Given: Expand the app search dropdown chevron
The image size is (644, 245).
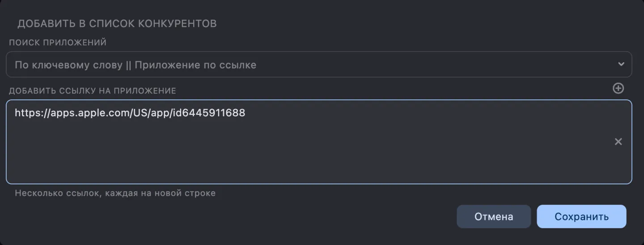Looking at the screenshot, I should (621, 64).
